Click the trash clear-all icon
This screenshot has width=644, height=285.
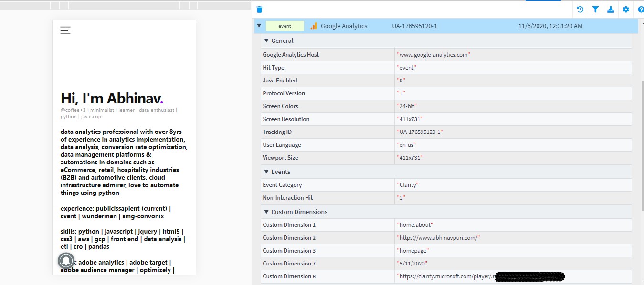tap(259, 10)
